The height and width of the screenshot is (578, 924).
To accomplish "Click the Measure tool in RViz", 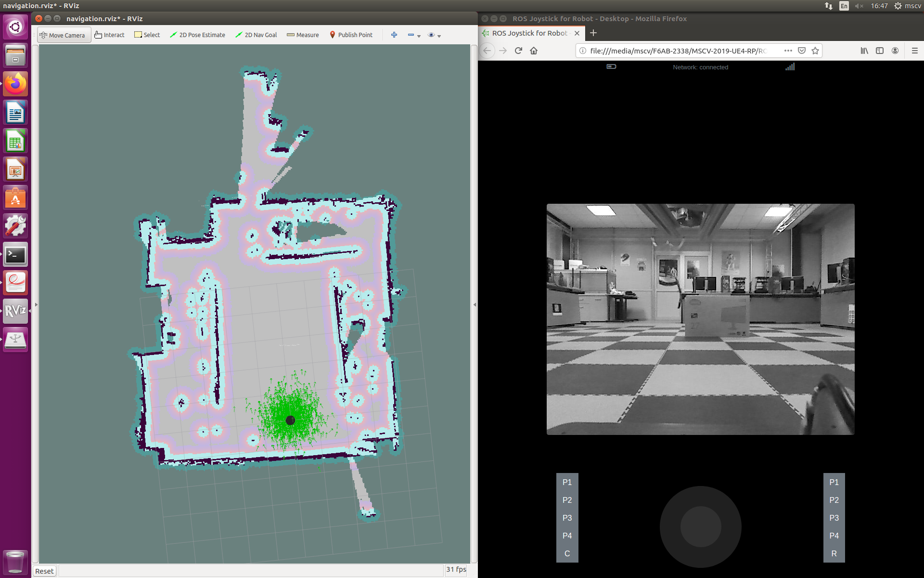I will click(x=303, y=35).
